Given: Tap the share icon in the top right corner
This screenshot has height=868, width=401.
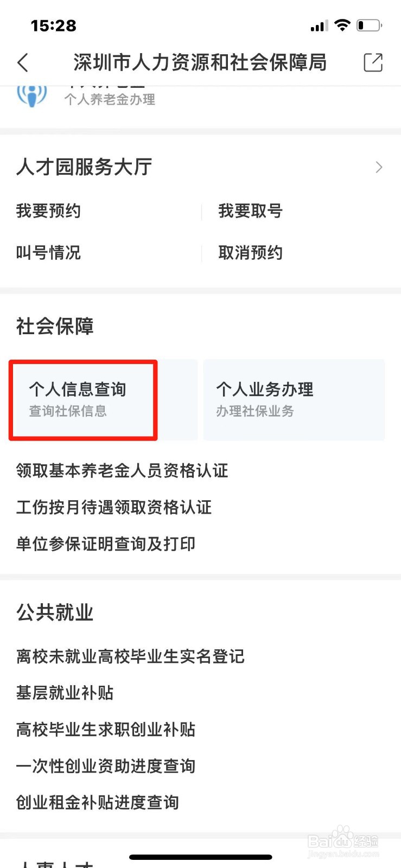Looking at the screenshot, I should pyautogui.click(x=373, y=62).
